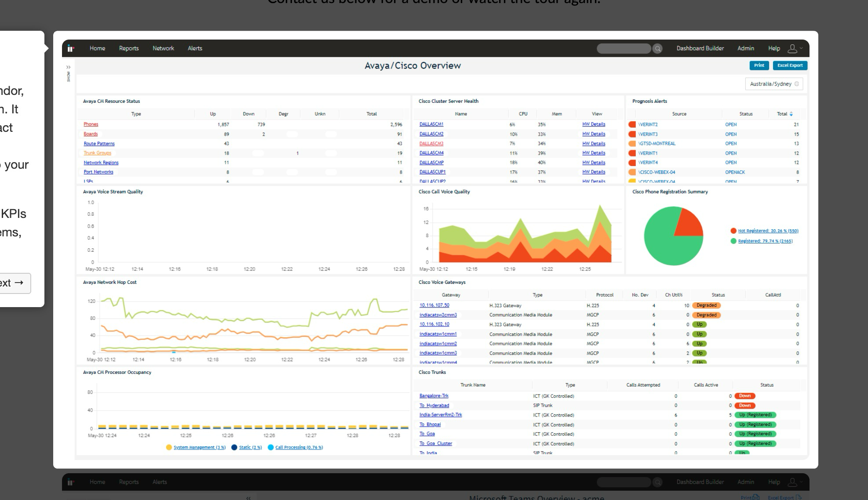This screenshot has height=500, width=868.
Task: Toggle the System Management legend dot
Action: (x=169, y=447)
